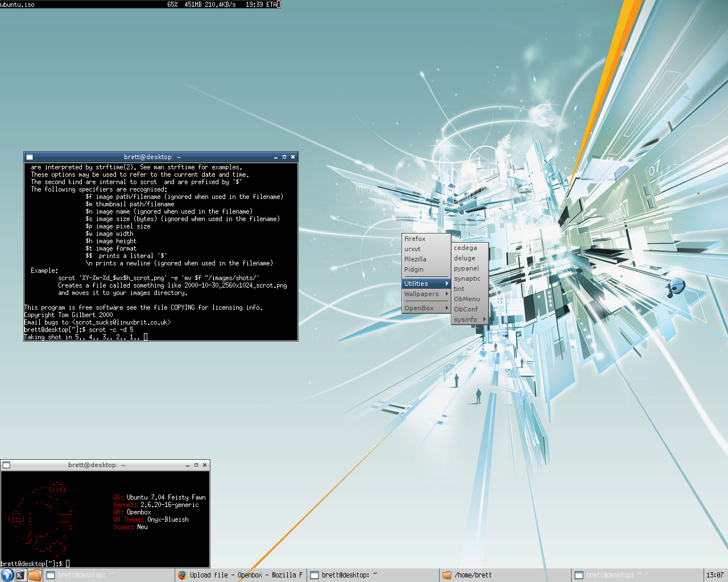Click the upper terminal title bar text
The width and height of the screenshot is (728, 582).
(x=152, y=157)
